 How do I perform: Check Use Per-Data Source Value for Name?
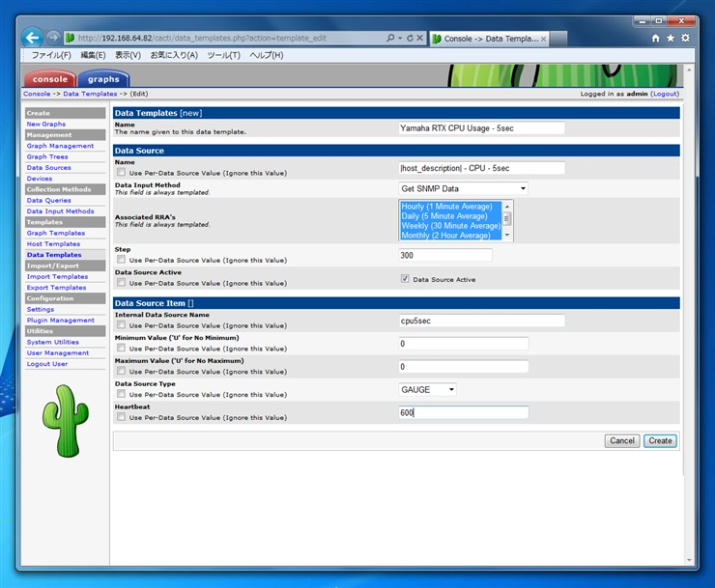121,172
